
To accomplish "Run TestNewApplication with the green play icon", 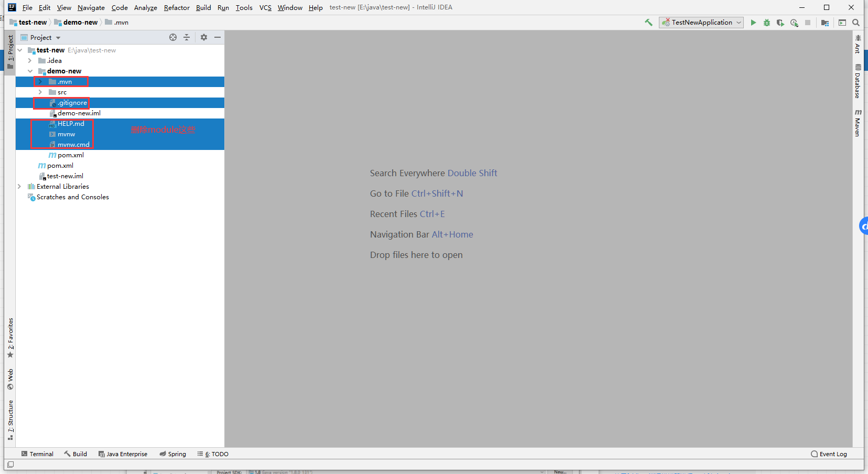I will click(753, 23).
